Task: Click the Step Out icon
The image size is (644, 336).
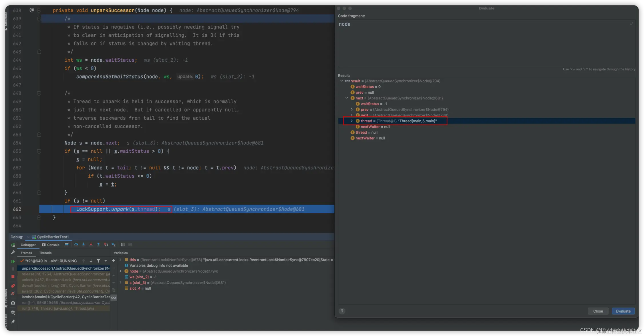Action: (98, 245)
